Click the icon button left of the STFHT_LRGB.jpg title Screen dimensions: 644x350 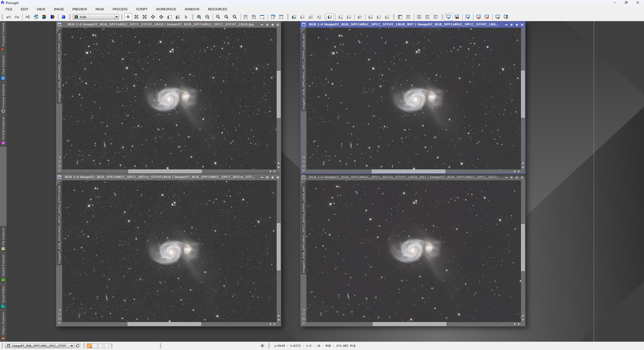click(x=59, y=24)
